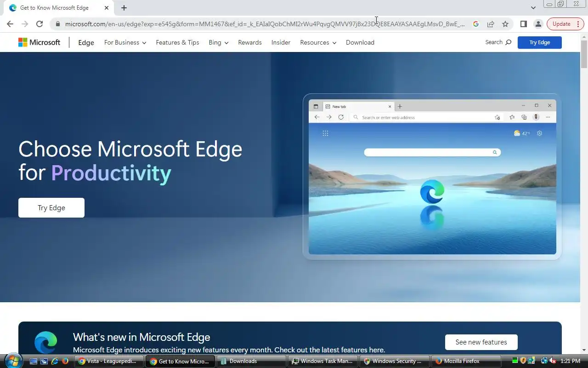588x368 pixels.
Task: Click the See new features button
Action: (481, 342)
